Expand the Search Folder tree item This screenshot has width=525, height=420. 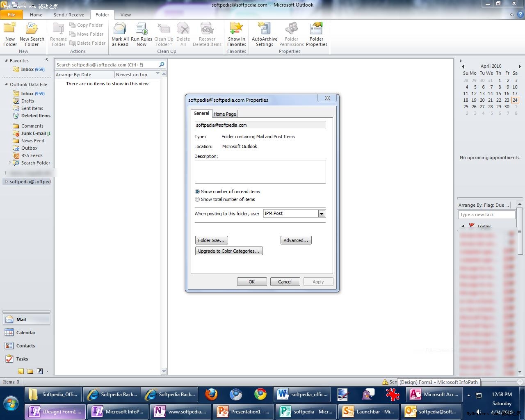tap(10, 163)
